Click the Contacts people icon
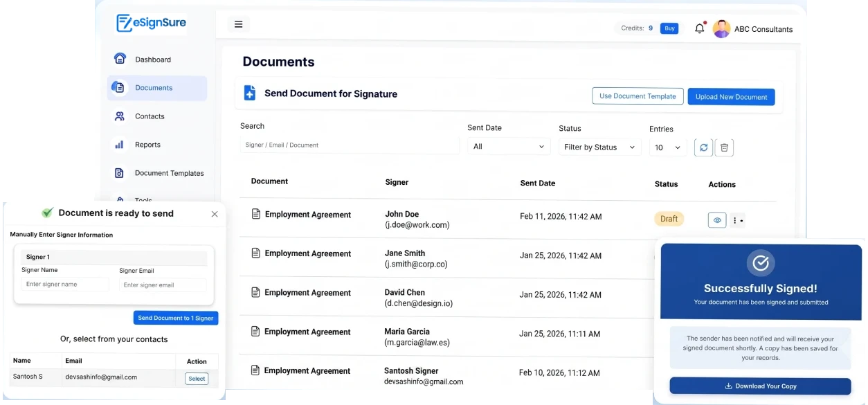 [x=120, y=116]
